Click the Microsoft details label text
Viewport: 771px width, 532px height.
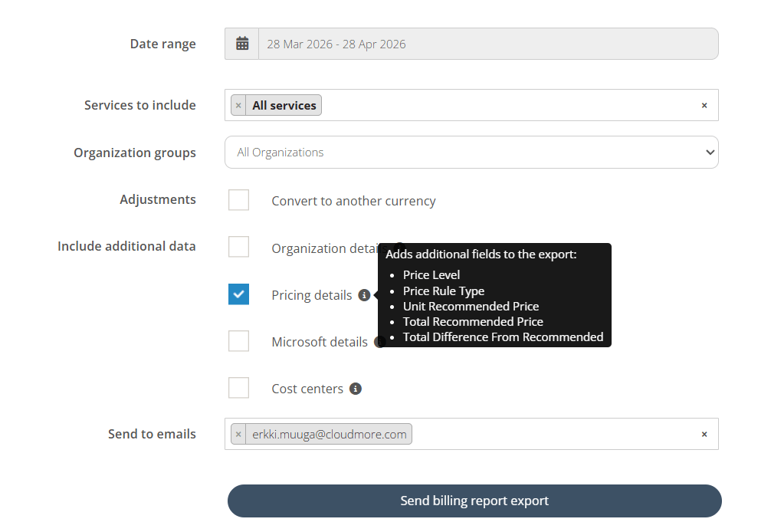tap(320, 342)
